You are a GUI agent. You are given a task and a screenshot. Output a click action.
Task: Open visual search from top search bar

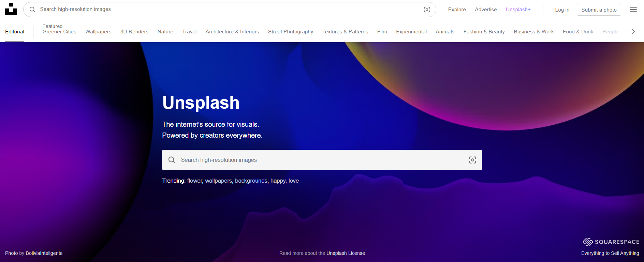click(427, 10)
